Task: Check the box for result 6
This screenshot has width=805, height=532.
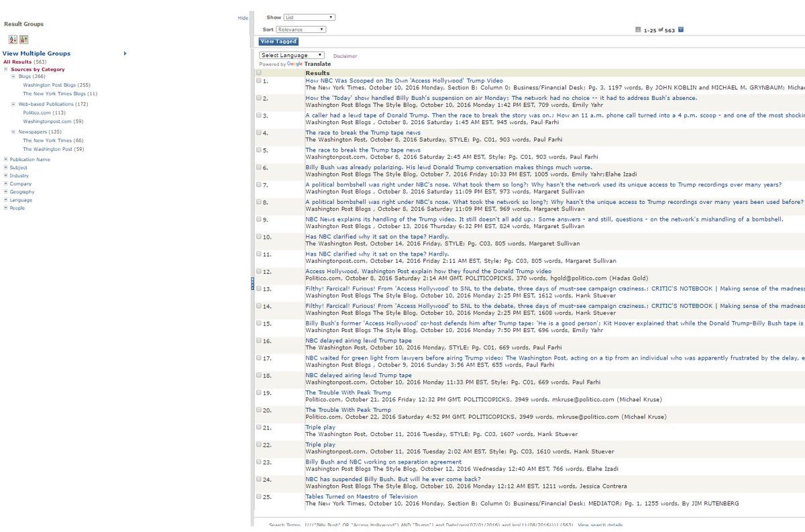Action: click(x=259, y=167)
